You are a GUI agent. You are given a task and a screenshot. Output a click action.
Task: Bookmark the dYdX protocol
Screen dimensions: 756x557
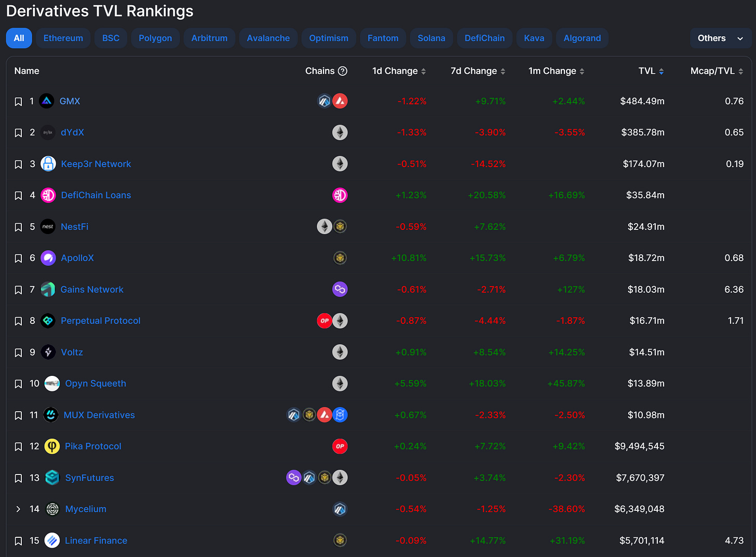(x=18, y=133)
